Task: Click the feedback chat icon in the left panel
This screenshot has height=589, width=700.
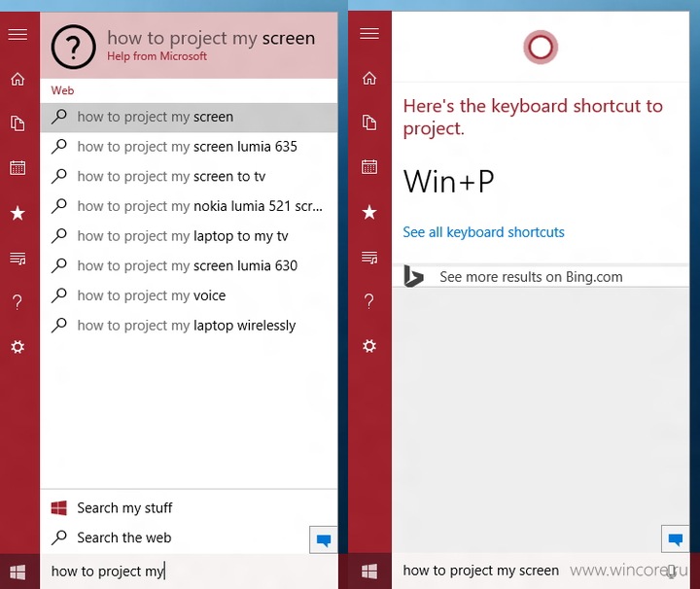Action: (x=323, y=540)
